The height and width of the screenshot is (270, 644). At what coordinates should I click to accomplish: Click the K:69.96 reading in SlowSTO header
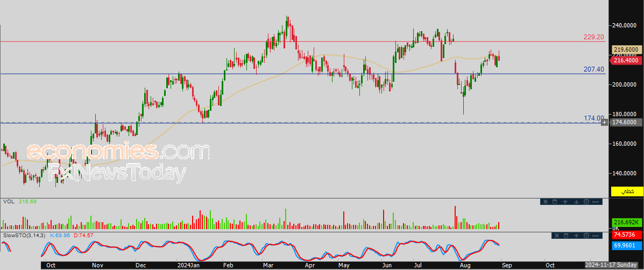(60, 236)
